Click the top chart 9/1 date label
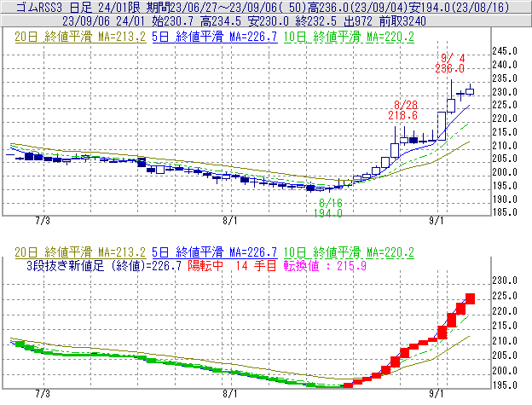The height and width of the screenshot is (405, 532). [437, 221]
